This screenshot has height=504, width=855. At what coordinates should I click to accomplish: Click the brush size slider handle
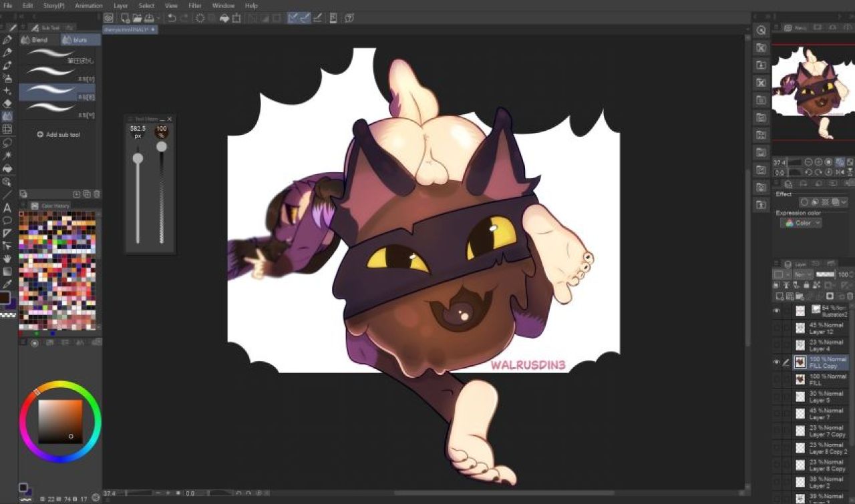[x=138, y=158]
